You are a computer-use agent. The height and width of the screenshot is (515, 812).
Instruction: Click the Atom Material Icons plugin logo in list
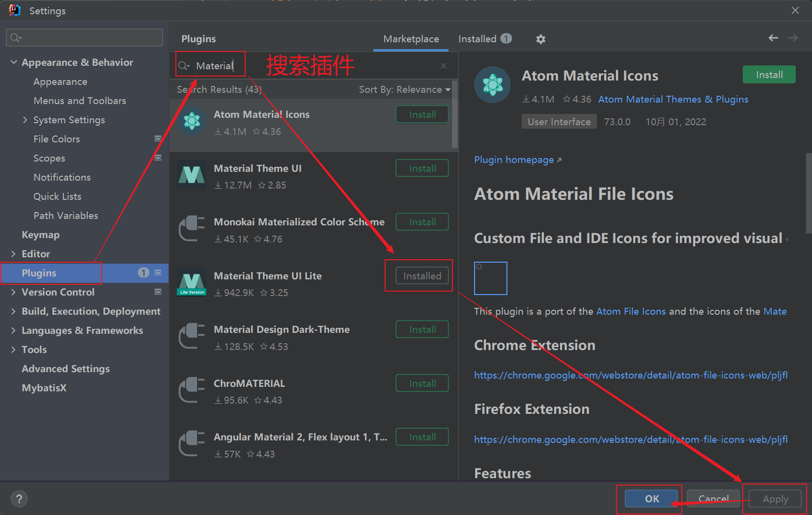pyautogui.click(x=192, y=121)
